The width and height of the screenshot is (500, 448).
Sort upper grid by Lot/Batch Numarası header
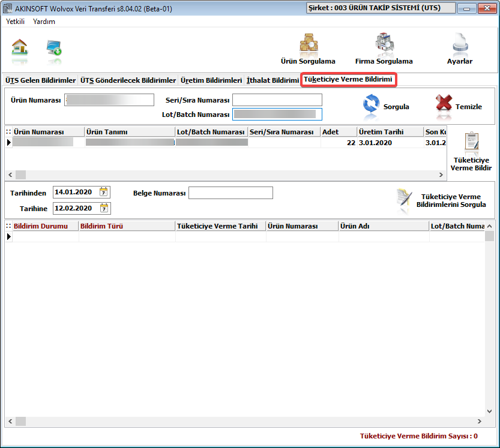pyautogui.click(x=212, y=132)
